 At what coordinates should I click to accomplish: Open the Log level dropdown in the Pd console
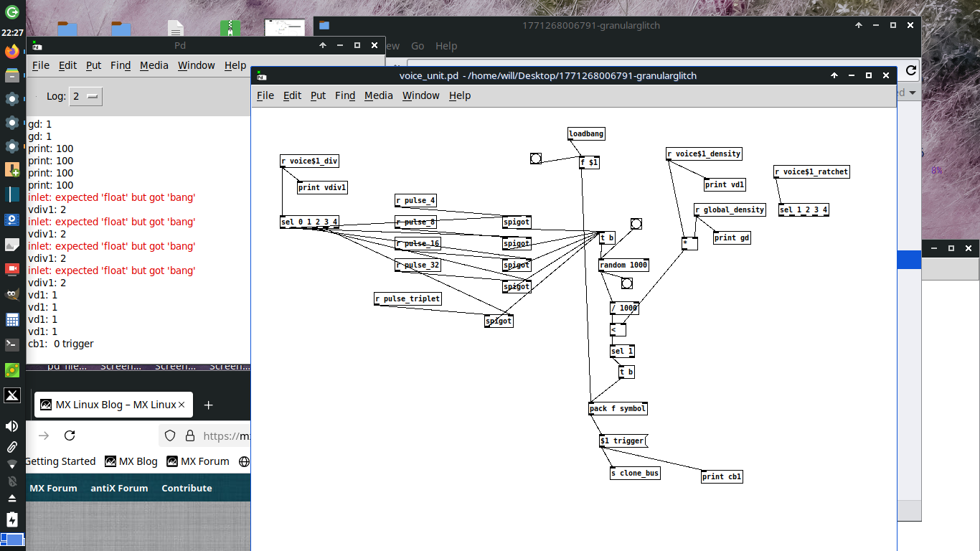pyautogui.click(x=85, y=96)
